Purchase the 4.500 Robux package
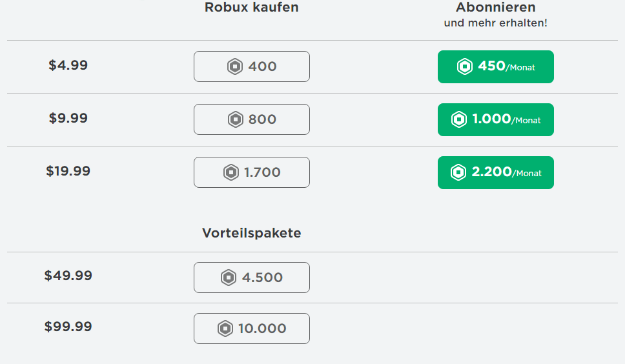This screenshot has height=364, width=625. click(252, 278)
